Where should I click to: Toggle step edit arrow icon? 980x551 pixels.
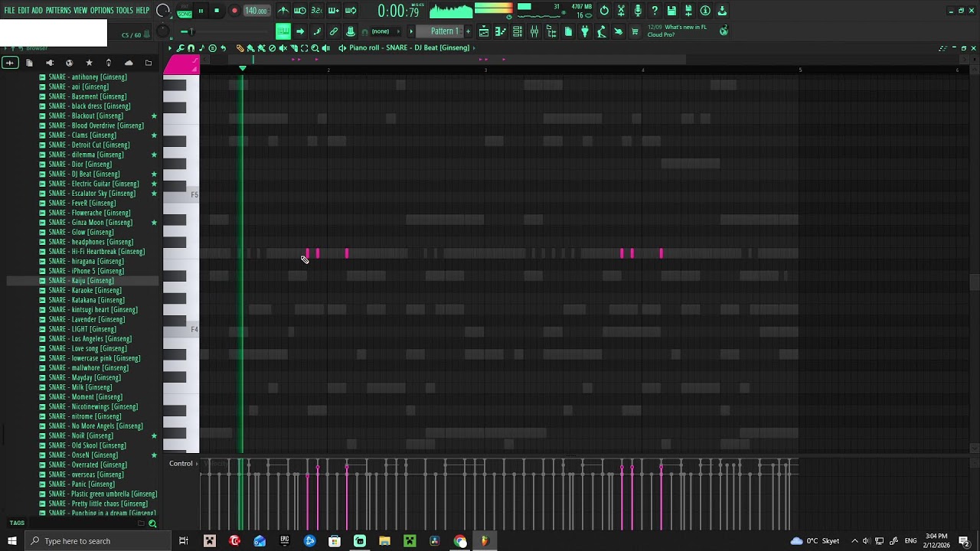click(x=300, y=31)
